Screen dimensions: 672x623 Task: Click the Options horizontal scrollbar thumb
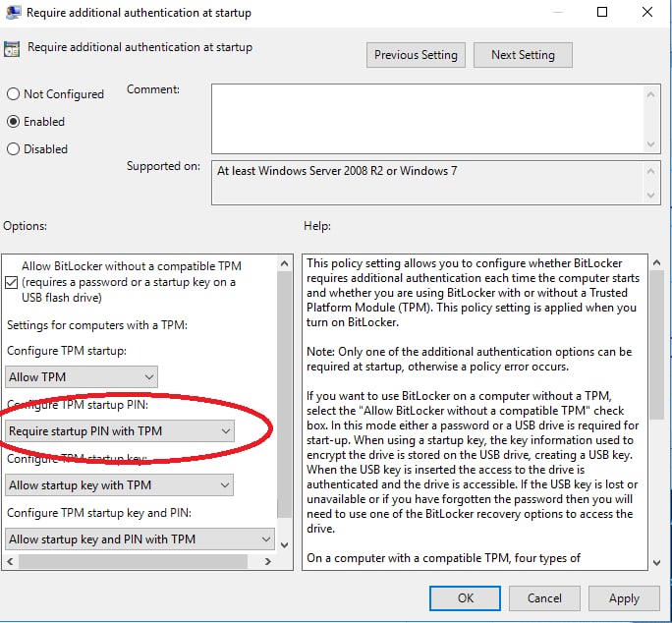(133, 561)
